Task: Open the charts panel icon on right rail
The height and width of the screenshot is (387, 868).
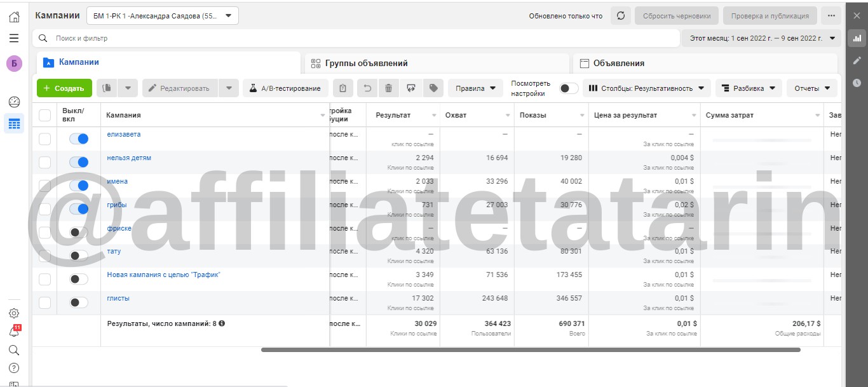Action: (857, 38)
